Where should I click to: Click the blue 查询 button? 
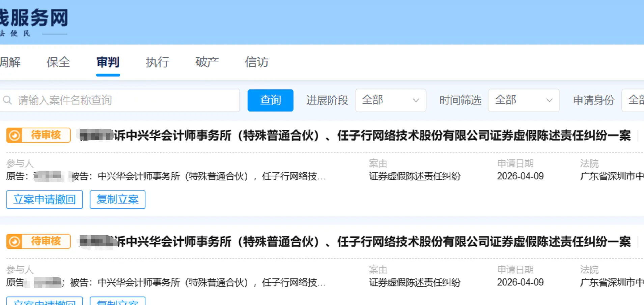270,100
